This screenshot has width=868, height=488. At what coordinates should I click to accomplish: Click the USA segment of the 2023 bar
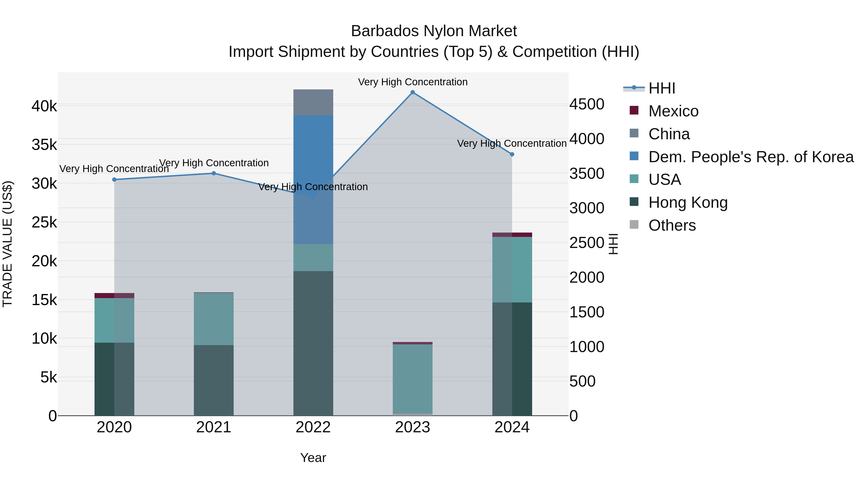413,379
